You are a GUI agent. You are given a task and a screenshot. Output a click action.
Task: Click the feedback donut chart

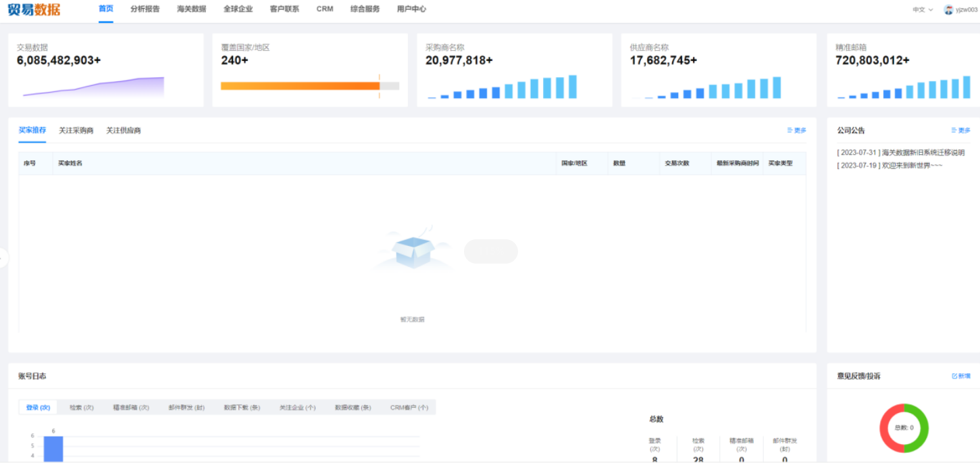(x=904, y=428)
